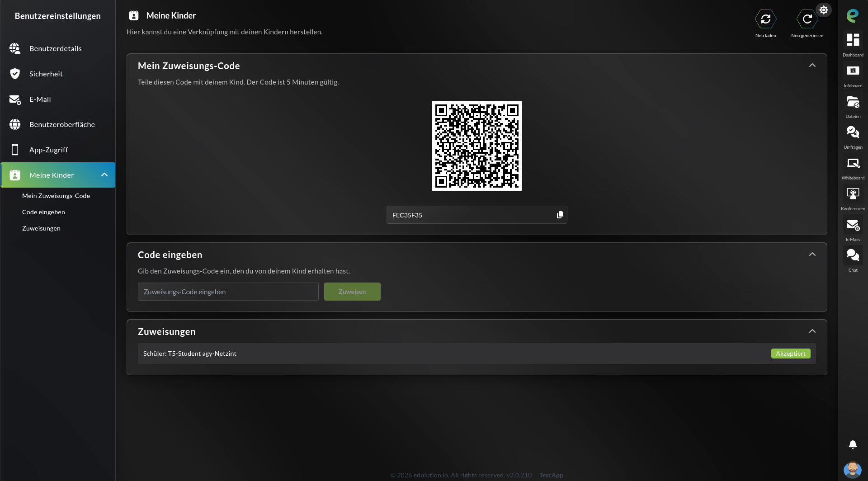The width and height of the screenshot is (868, 481).
Task: Open the E-Mail settings entry
Action: 58,99
